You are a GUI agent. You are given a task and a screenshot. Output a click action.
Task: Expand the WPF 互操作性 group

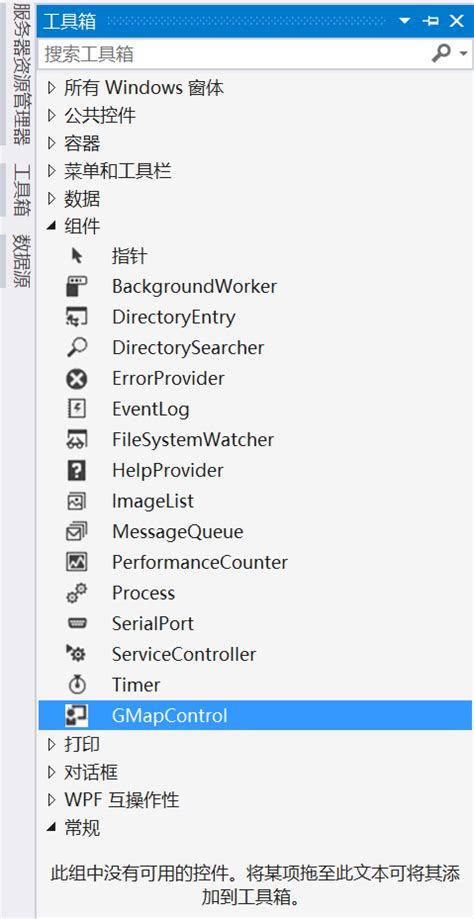click(x=52, y=800)
